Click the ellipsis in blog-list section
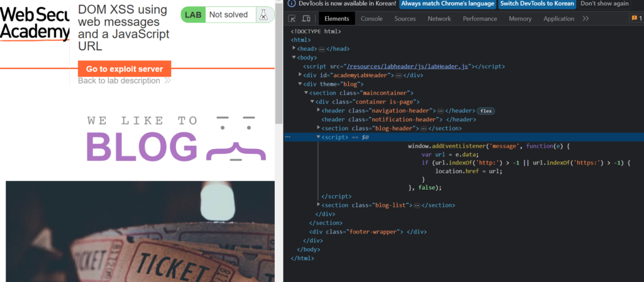644x282 pixels. (417, 205)
